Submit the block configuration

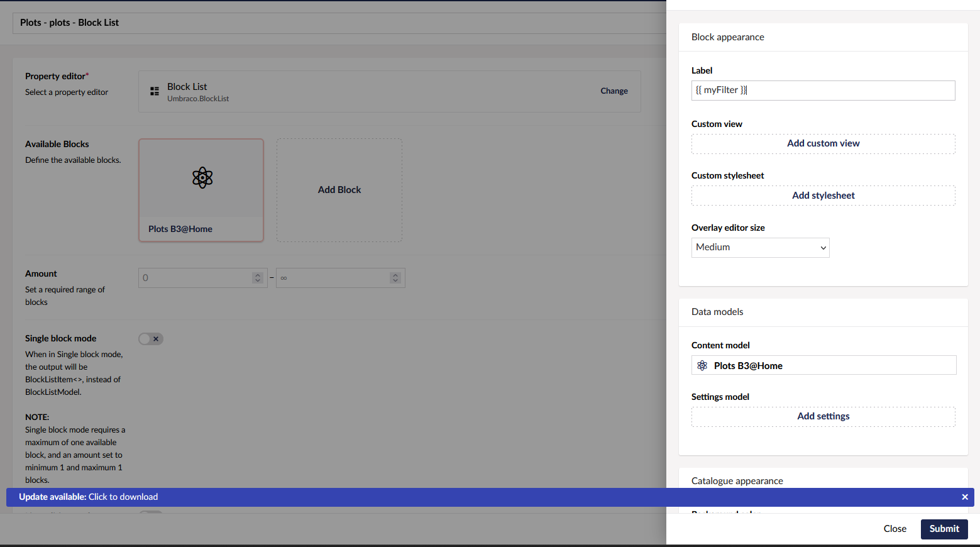point(944,529)
